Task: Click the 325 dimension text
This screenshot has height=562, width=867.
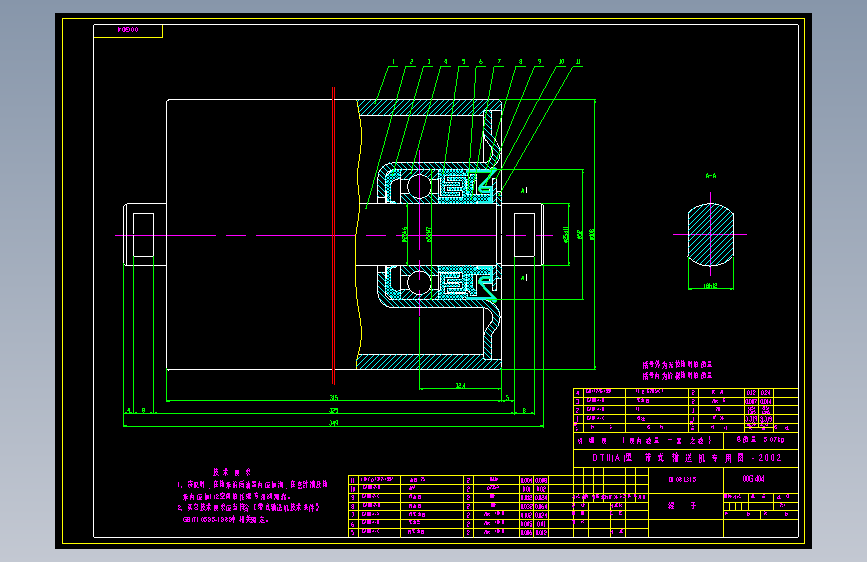Action: tap(333, 410)
